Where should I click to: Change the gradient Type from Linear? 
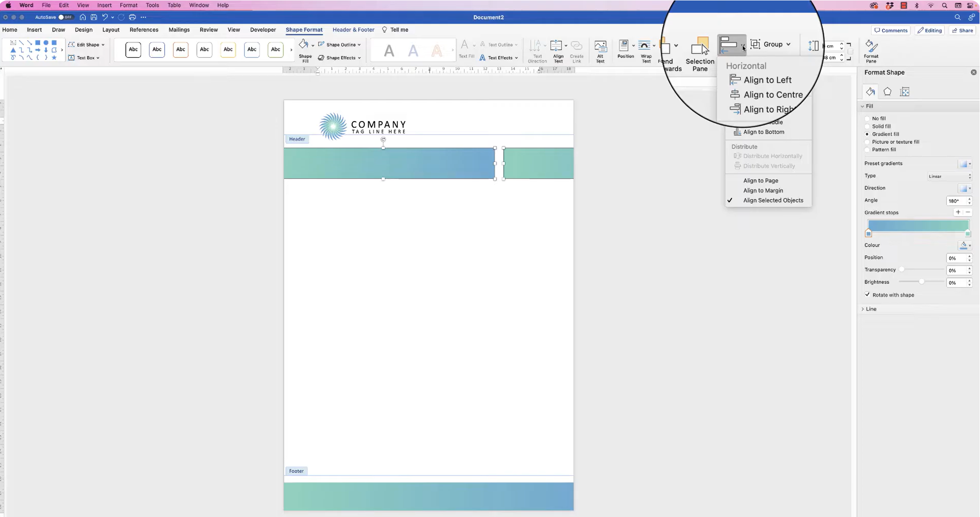(950, 176)
